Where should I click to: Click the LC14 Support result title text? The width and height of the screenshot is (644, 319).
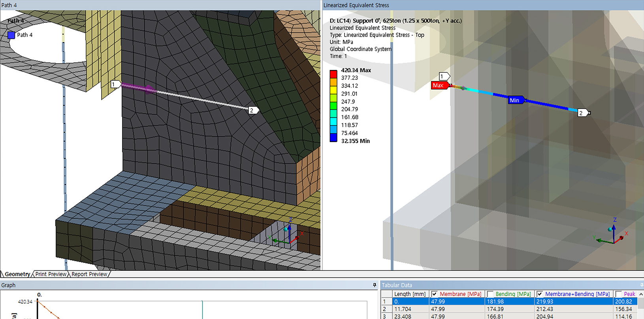click(x=395, y=21)
